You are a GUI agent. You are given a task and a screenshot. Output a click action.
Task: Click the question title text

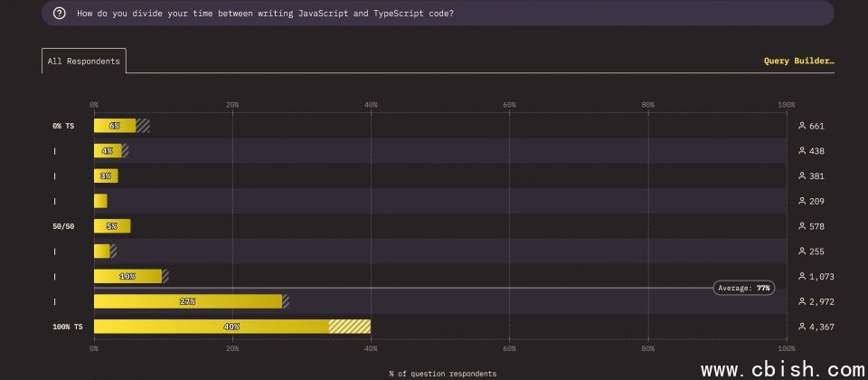coord(266,14)
